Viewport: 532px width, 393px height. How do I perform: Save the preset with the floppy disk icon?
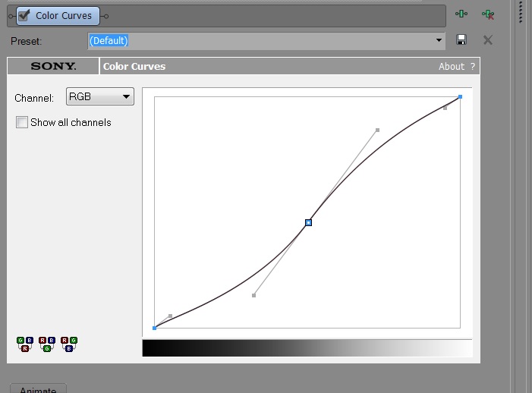click(x=461, y=40)
